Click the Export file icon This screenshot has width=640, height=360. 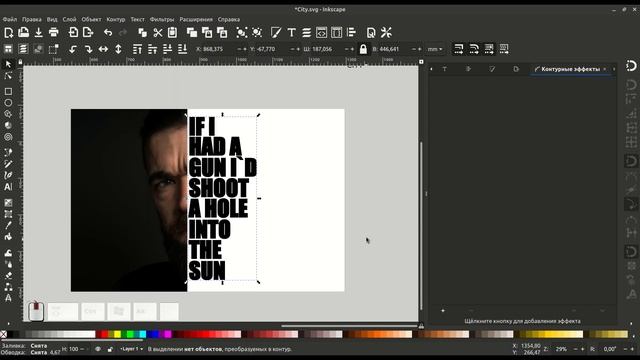tap(88, 33)
